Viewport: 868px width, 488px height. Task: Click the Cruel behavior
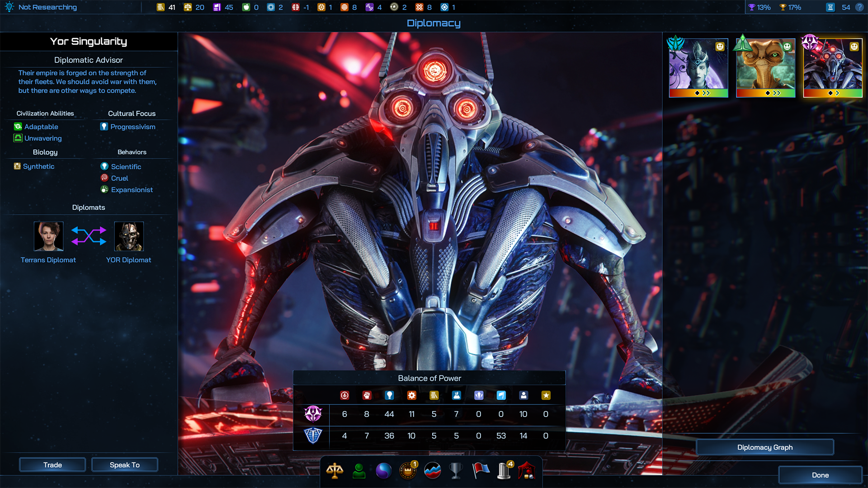pyautogui.click(x=114, y=178)
